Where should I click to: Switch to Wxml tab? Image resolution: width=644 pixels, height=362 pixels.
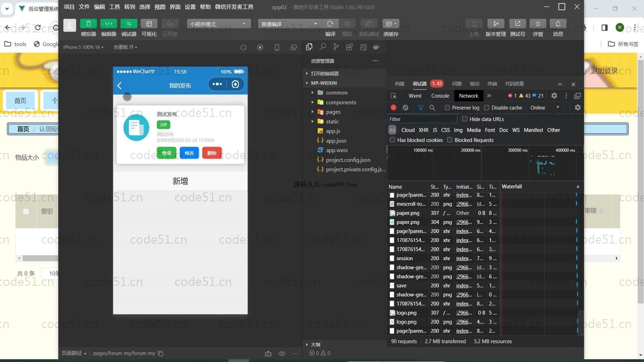415,96
